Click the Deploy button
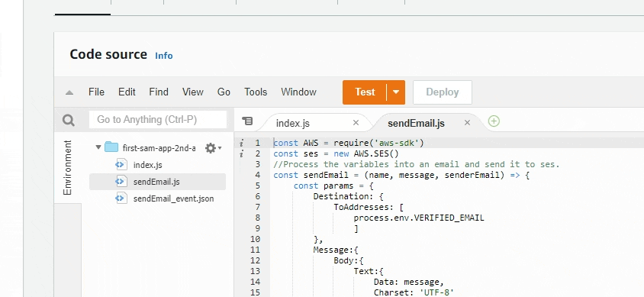The width and height of the screenshot is (644, 297). click(x=443, y=92)
